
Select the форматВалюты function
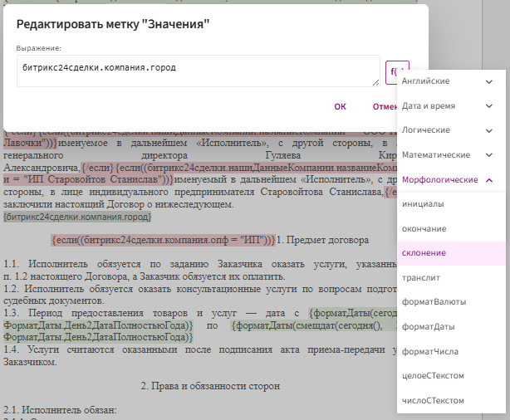point(434,301)
